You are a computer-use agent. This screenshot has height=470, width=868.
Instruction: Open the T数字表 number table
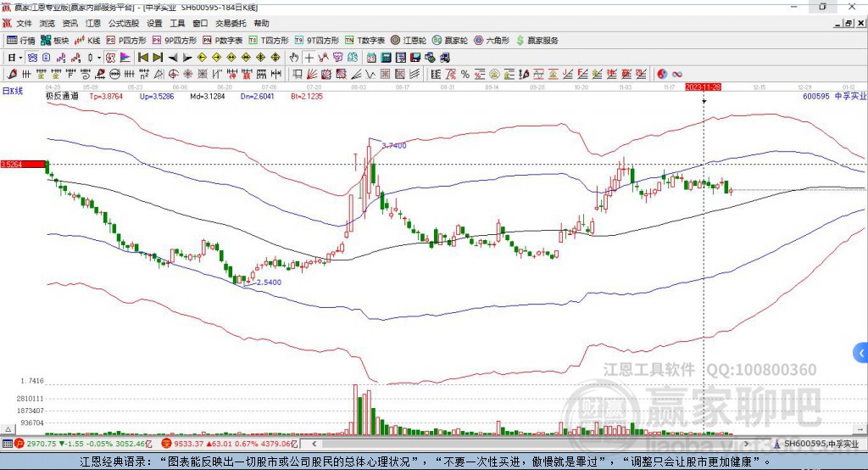coord(364,41)
